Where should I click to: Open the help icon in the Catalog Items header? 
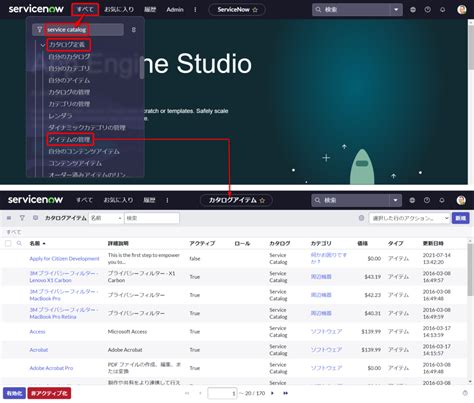(x=427, y=200)
